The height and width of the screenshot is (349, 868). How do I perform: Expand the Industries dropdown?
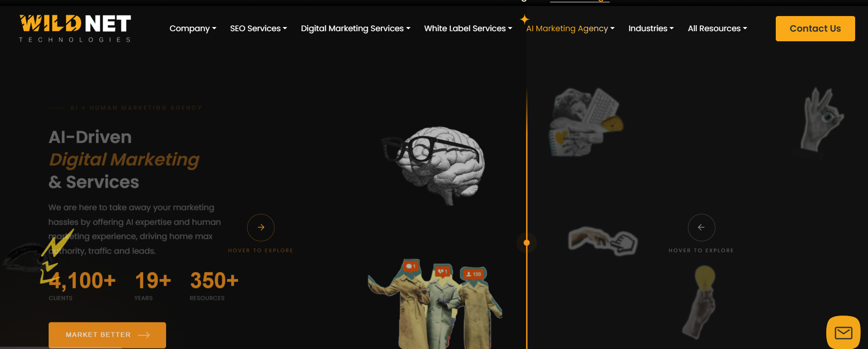click(x=651, y=28)
